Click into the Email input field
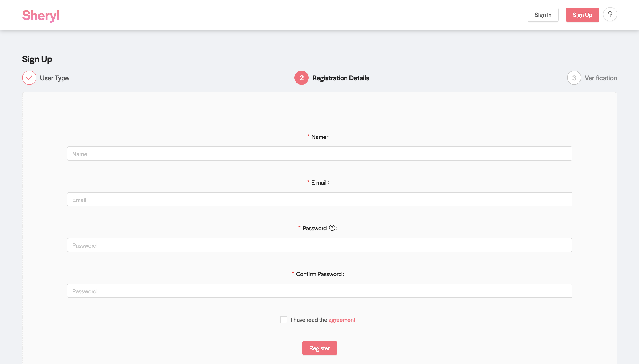 click(x=319, y=200)
